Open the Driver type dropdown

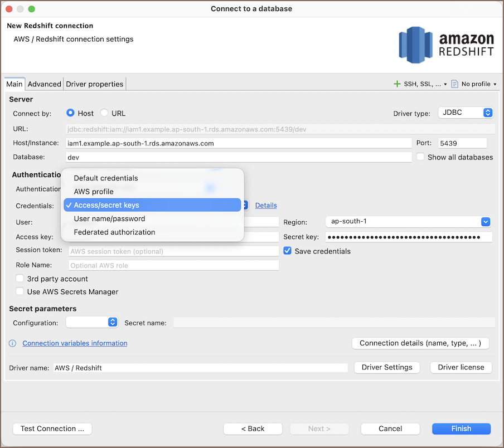466,113
